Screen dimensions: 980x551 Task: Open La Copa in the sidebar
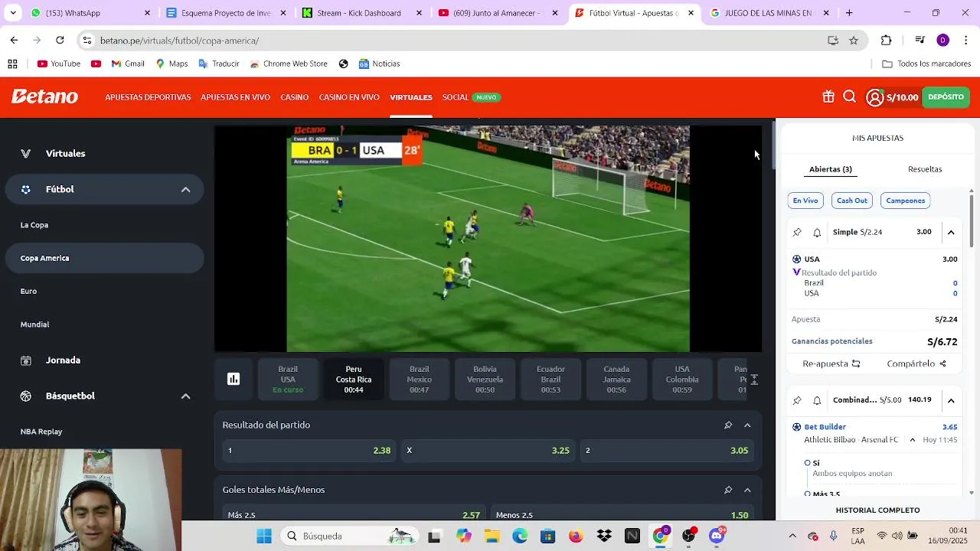pos(34,225)
